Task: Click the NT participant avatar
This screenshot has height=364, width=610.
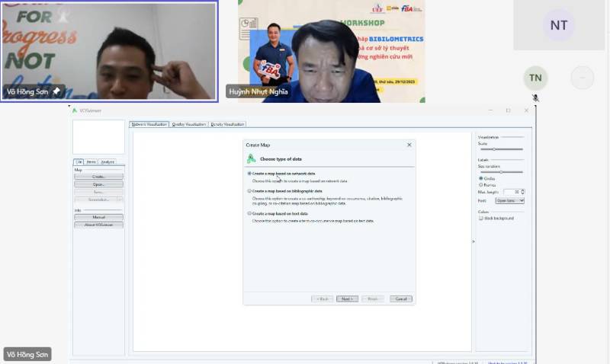Action: click(x=559, y=25)
